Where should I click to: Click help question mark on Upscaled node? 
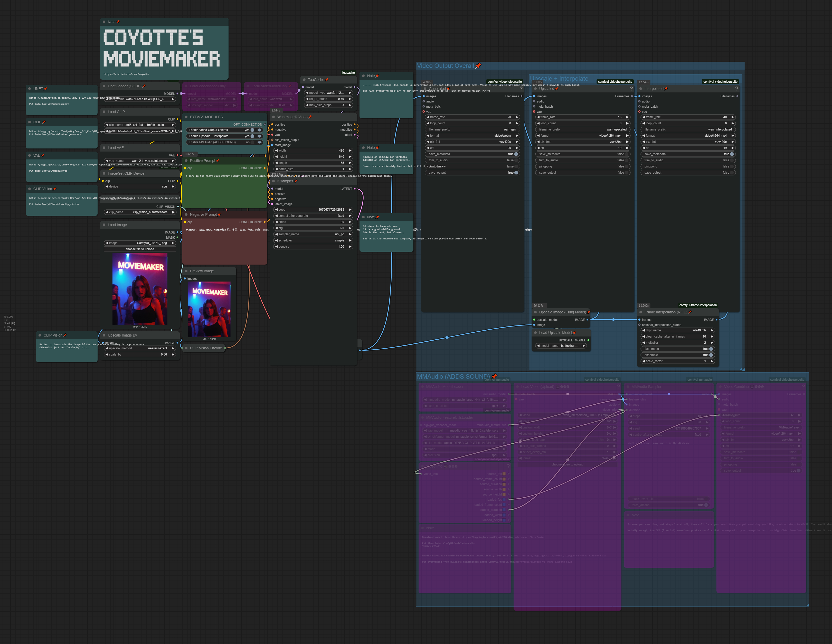(631, 89)
